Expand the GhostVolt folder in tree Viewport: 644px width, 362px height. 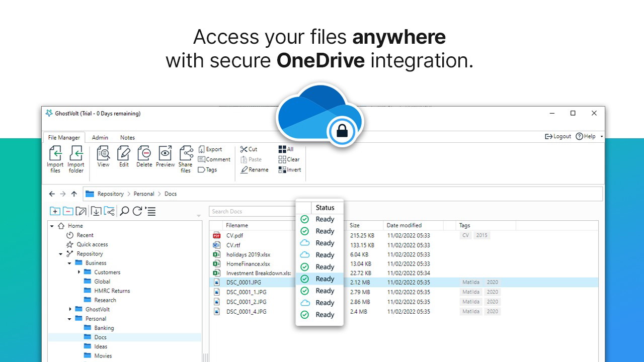pos(70,310)
